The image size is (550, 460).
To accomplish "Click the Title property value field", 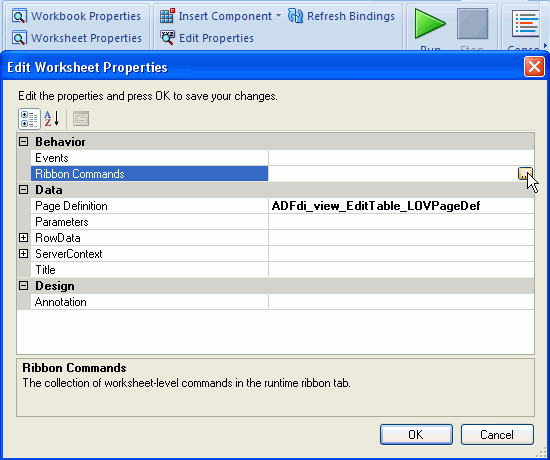I will pyautogui.click(x=401, y=270).
